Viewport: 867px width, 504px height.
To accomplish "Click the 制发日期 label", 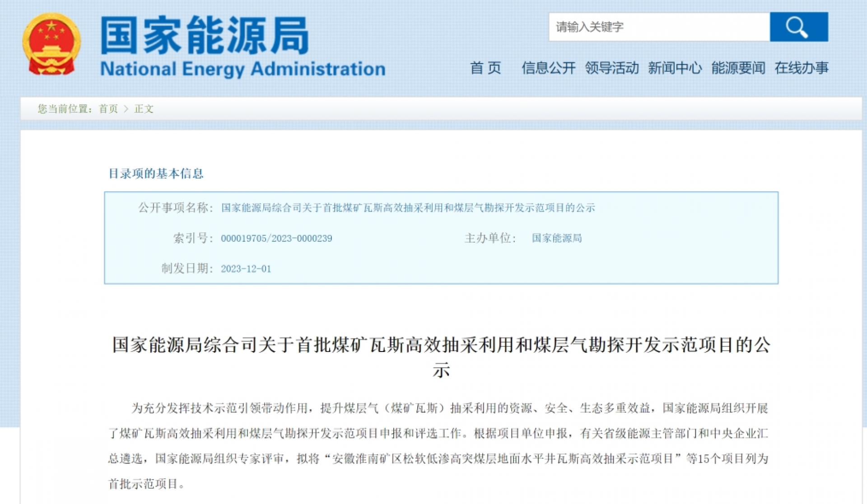I will pyautogui.click(x=187, y=268).
